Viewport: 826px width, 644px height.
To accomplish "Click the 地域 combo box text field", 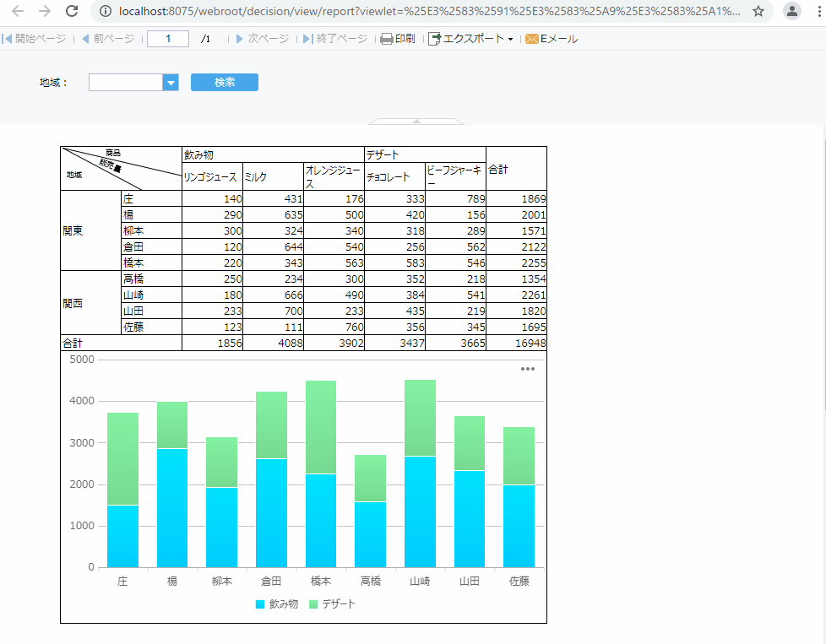I will (x=125, y=83).
